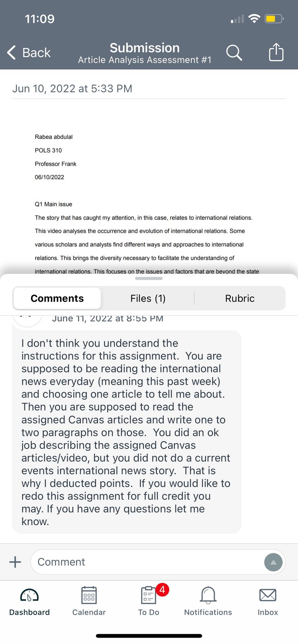Open Notifications bell icon
This screenshot has height=644, width=298.
208,595
